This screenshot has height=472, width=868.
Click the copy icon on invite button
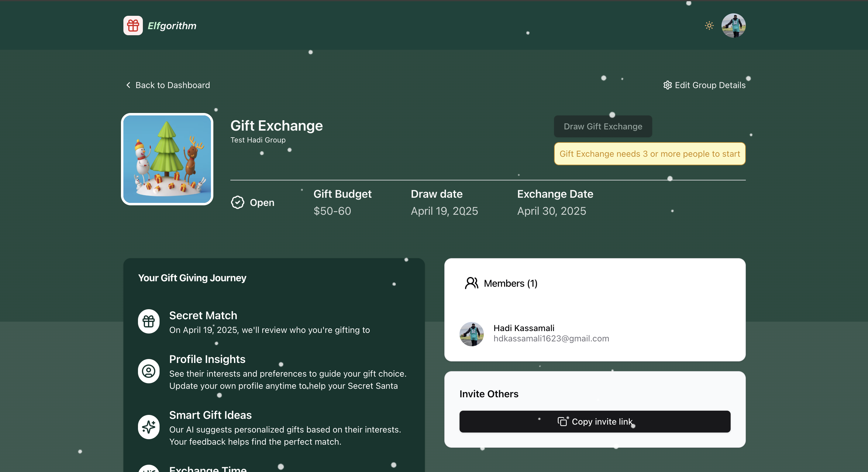(x=562, y=422)
